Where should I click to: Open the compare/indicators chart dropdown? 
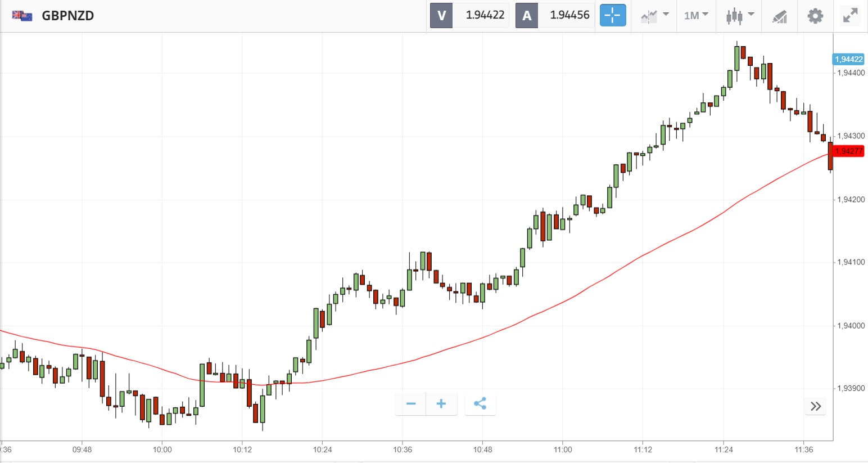pos(655,15)
